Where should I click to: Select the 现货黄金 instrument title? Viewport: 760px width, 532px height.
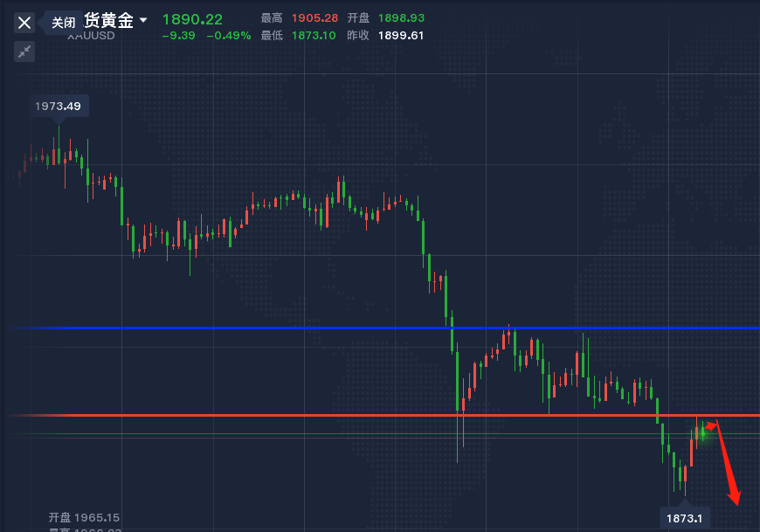pyautogui.click(x=108, y=21)
